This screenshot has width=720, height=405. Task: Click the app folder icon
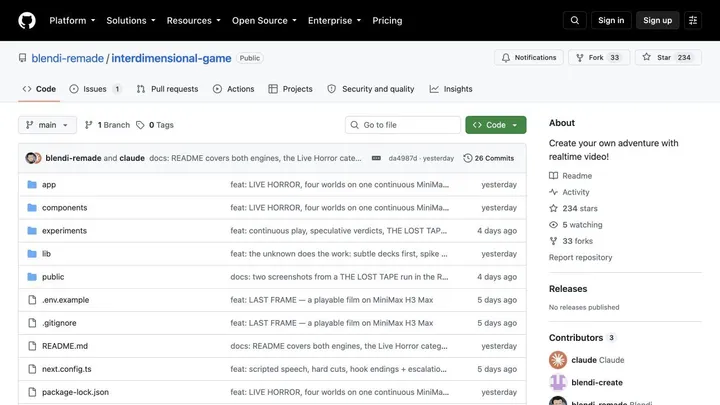32,185
